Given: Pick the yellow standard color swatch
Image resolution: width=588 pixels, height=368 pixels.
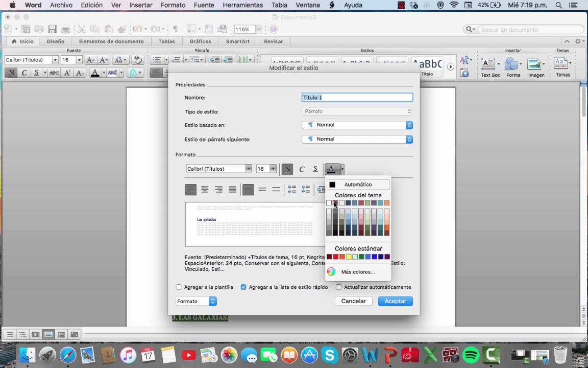Looking at the screenshot, I should point(349,257).
